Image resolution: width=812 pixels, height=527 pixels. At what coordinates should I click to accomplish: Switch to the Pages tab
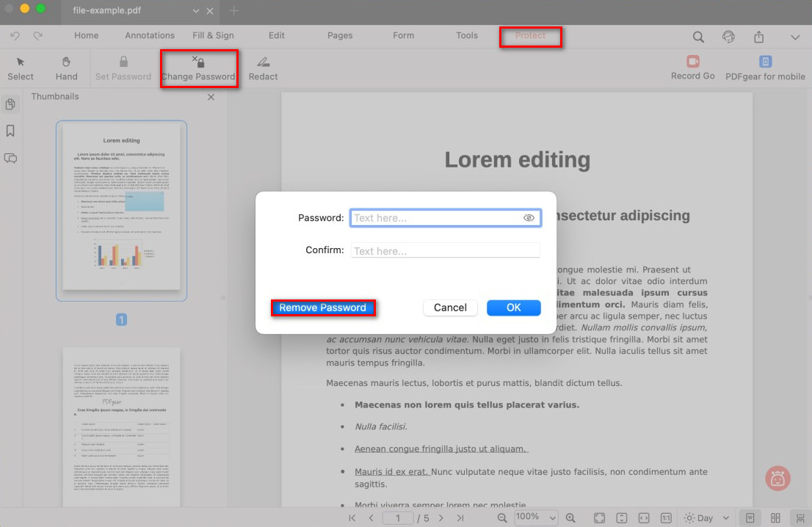[x=340, y=35]
